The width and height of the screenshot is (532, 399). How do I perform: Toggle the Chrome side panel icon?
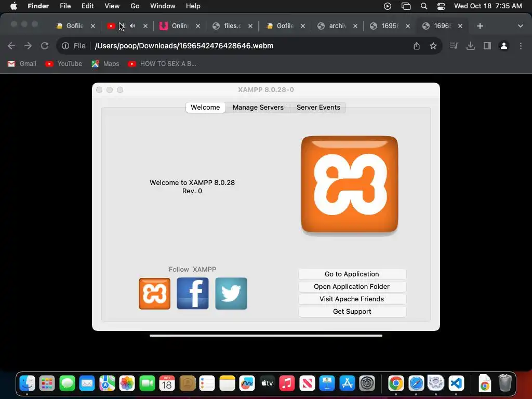point(487,46)
